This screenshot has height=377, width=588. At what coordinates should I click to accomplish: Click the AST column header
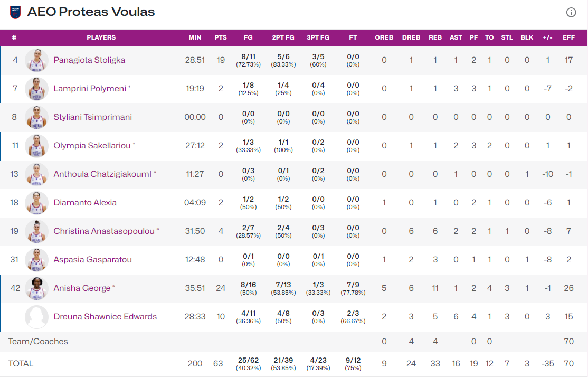[x=456, y=37]
